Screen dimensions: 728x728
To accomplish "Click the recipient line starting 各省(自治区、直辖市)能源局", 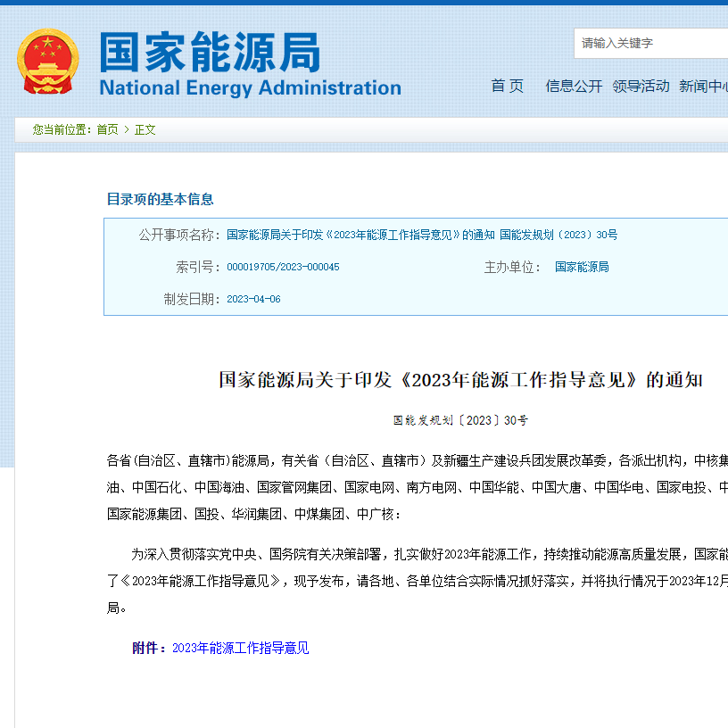I will (x=418, y=460).
